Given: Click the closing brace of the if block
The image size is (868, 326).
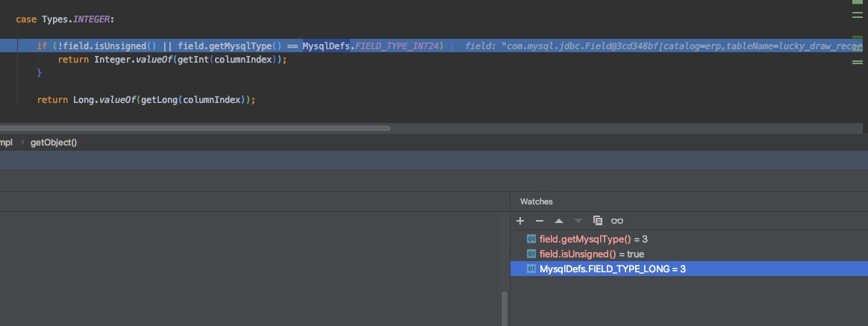Looking at the screenshot, I should 40,72.
